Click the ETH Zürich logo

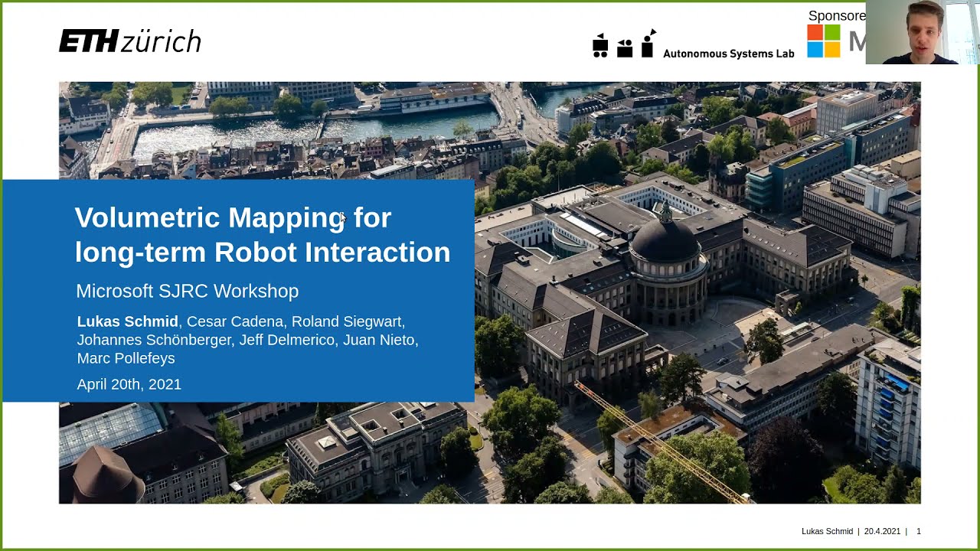click(x=129, y=41)
